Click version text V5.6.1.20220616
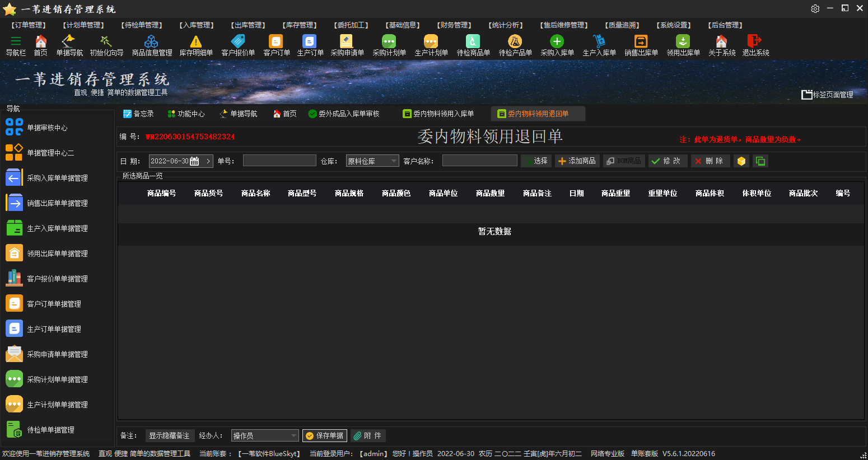The height and width of the screenshot is (460, 868). click(x=689, y=454)
